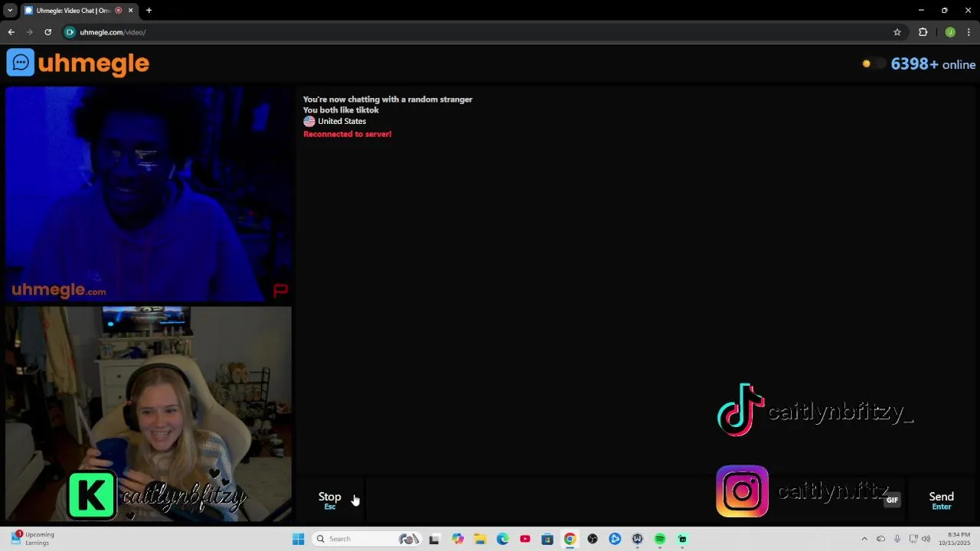Launch Microsoft Edge from the taskbar

coord(502,539)
